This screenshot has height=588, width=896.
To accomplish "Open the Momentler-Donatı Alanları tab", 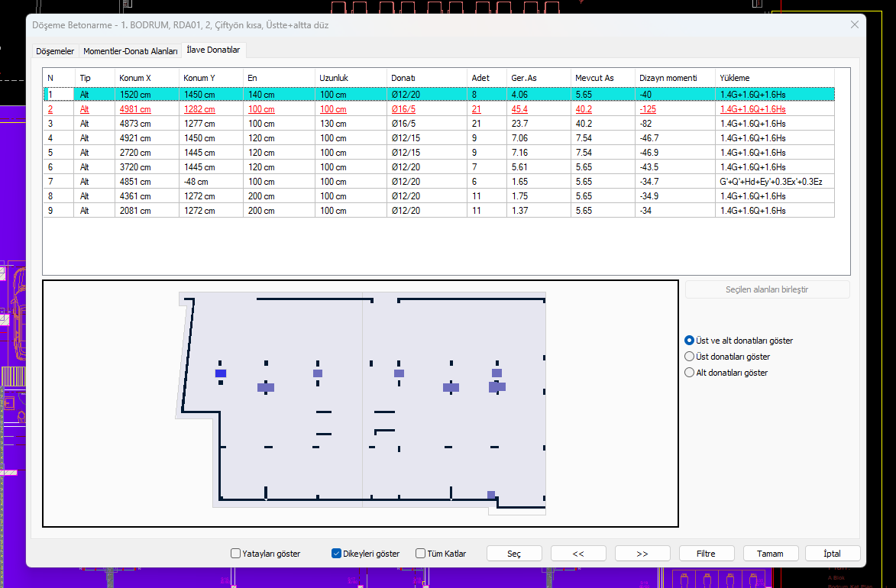I will point(131,51).
